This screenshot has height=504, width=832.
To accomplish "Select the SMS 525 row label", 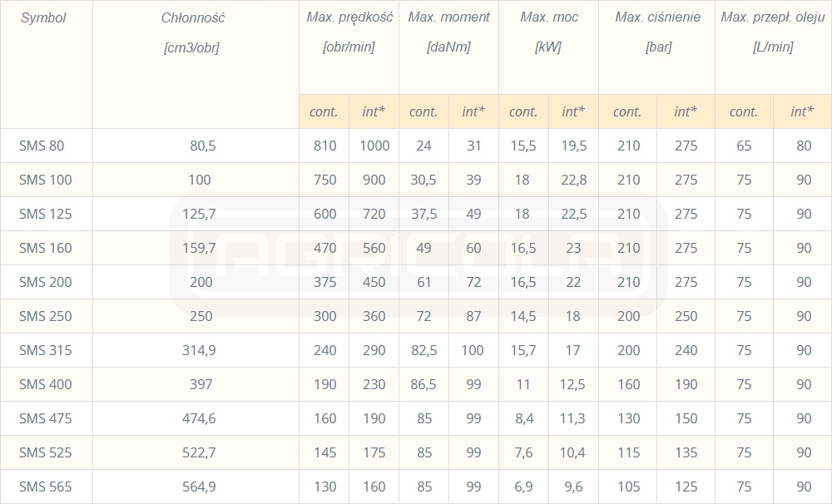I will pyautogui.click(x=45, y=452).
